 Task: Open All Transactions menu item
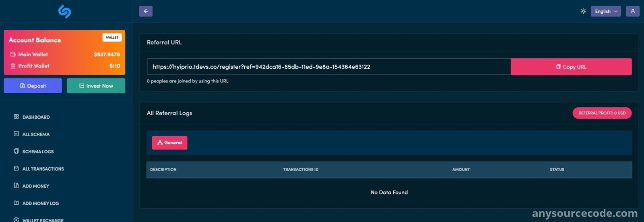click(x=43, y=169)
